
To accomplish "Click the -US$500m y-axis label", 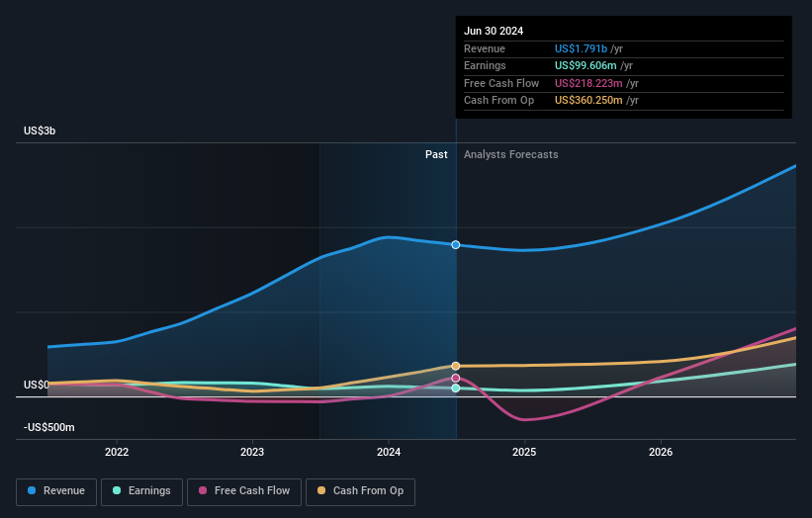I will click(49, 427).
